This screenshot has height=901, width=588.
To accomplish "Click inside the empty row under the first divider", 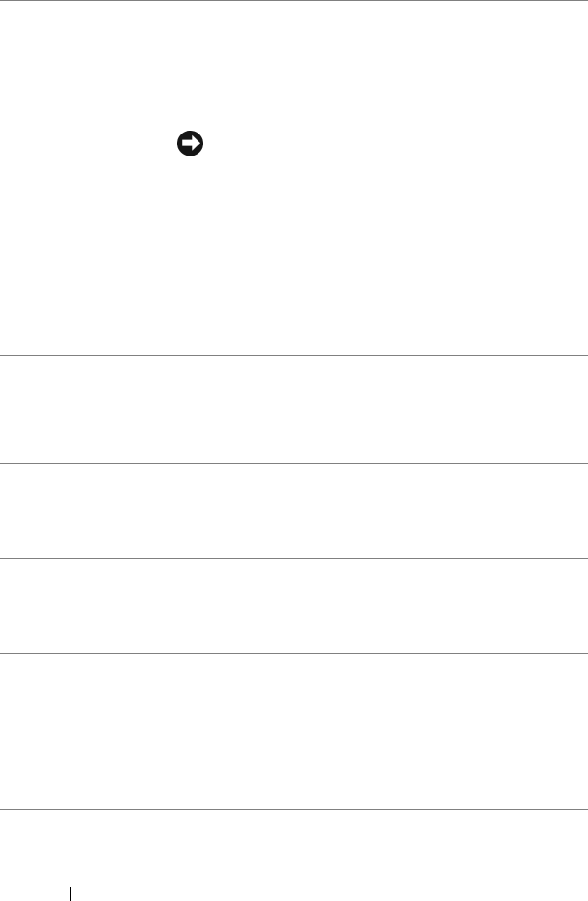I will pyautogui.click(x=294, y=409).
